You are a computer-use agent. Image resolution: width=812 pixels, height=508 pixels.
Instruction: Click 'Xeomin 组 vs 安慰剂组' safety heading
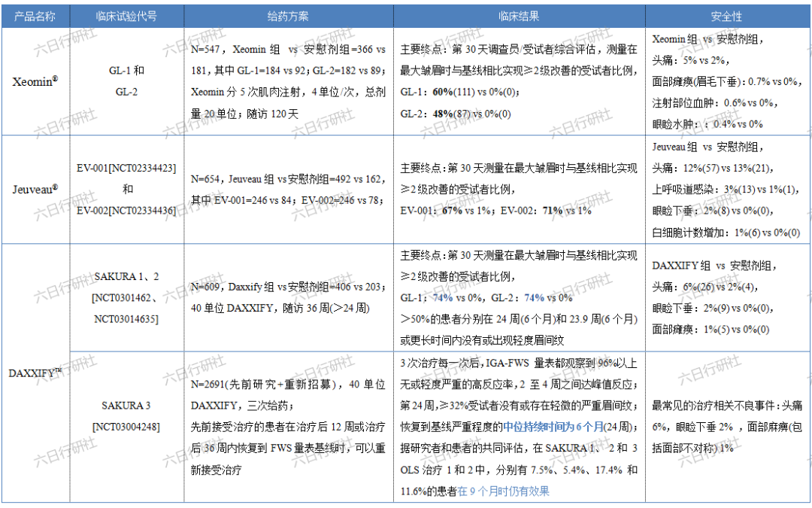(708, 39)
